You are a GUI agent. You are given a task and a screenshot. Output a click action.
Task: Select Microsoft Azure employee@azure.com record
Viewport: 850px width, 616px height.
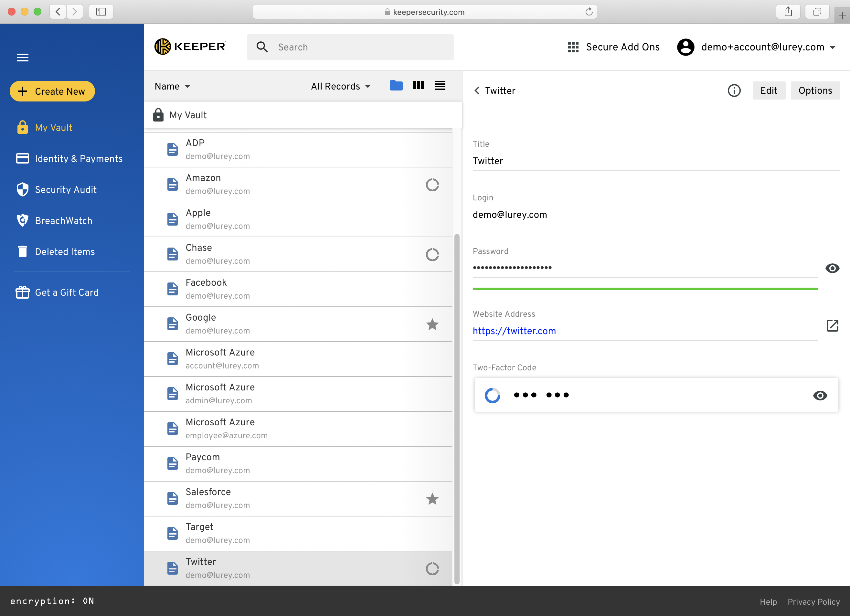pos(298,429)
